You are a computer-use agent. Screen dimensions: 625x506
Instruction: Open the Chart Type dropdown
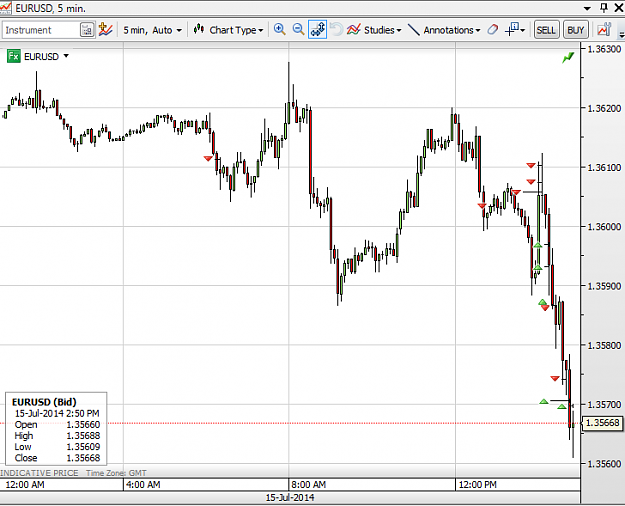click(x=237, y=30)
